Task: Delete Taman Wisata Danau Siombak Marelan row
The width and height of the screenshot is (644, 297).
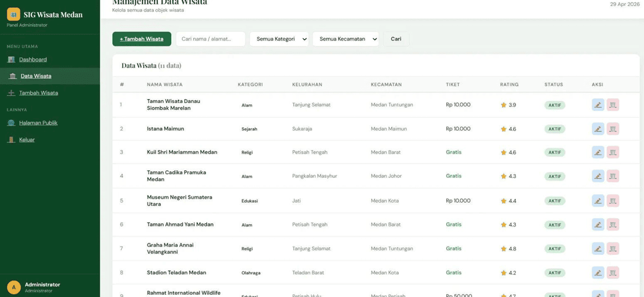Action: pos(613,105)
